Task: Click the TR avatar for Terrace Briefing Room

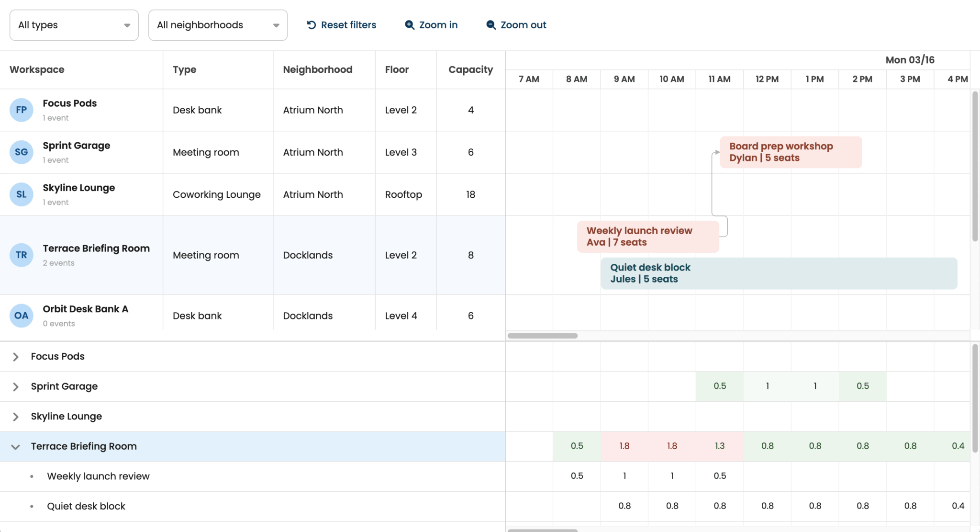Action: 22,255
